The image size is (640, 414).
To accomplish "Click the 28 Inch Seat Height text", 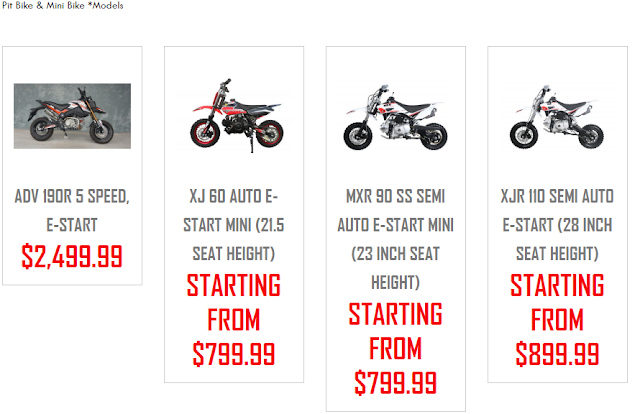I will point(558,239).
